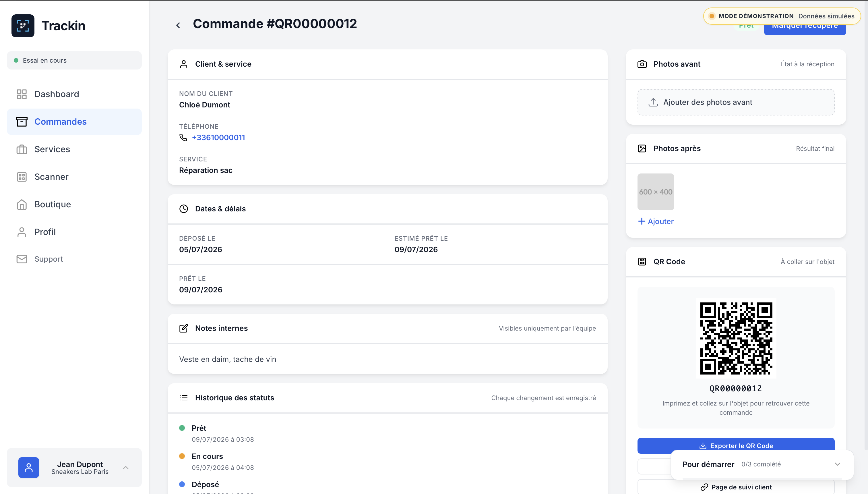Click the Exporter le QR Code button
The height and width of the screenshot is (494, 868).
click(x=736, y=445)
